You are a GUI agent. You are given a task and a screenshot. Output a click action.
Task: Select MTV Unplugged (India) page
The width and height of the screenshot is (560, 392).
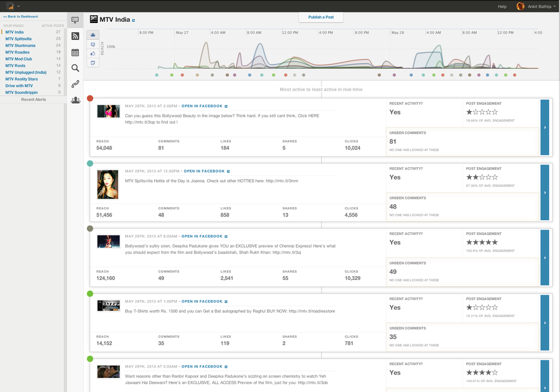click(x=26, y=73)
